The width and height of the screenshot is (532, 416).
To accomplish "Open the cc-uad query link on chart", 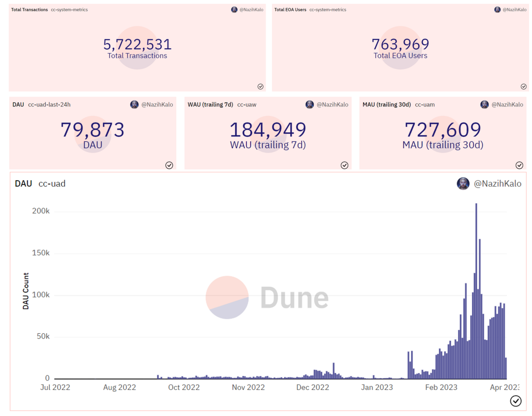I will coord(52,184).
